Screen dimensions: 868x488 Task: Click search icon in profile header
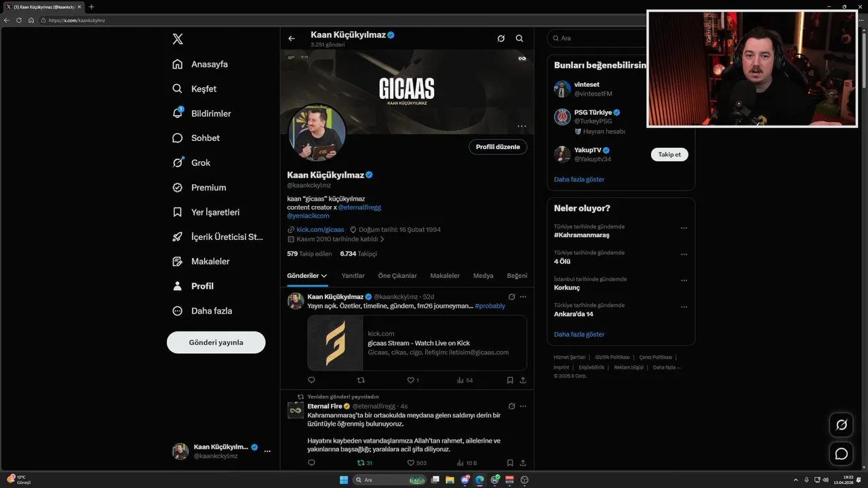pos(519,39)
